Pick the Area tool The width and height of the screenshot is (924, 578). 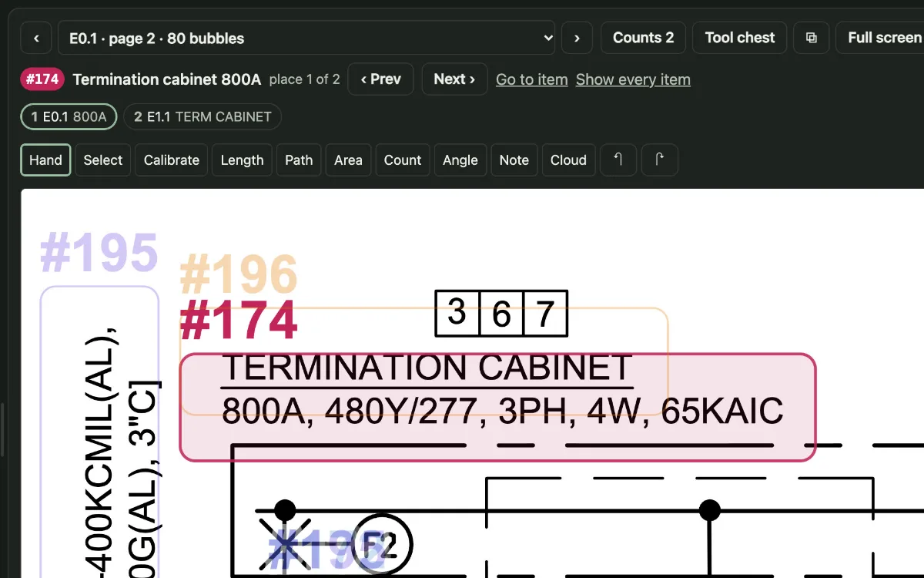[348, 160]
